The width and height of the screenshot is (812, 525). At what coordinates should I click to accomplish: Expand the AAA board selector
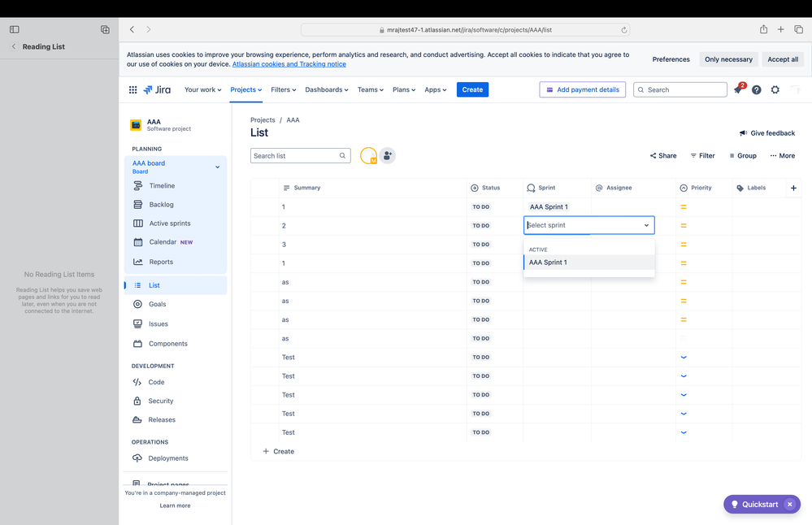[x=218, y=167]
